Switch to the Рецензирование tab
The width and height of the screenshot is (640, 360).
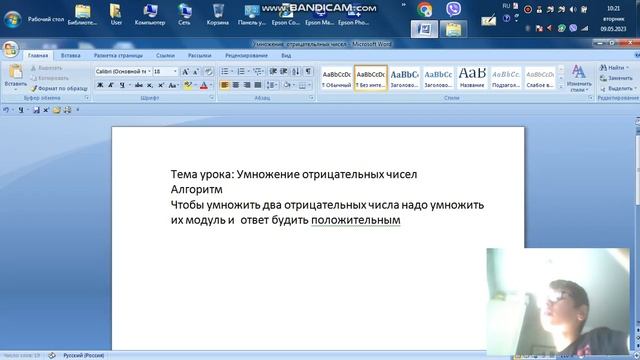(x=246, y=56)
